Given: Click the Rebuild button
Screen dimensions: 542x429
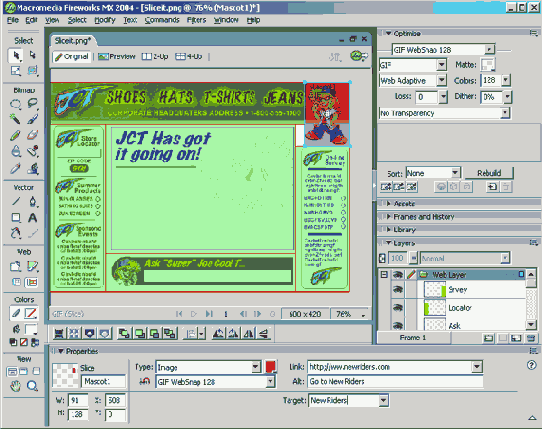Looking at the screenshot, I should pos(489,173).
